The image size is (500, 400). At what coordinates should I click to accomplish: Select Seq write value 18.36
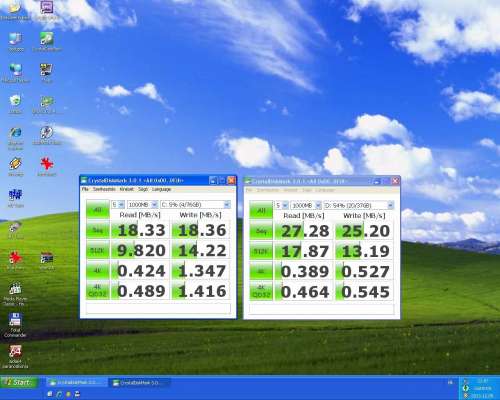click(201, 230)
